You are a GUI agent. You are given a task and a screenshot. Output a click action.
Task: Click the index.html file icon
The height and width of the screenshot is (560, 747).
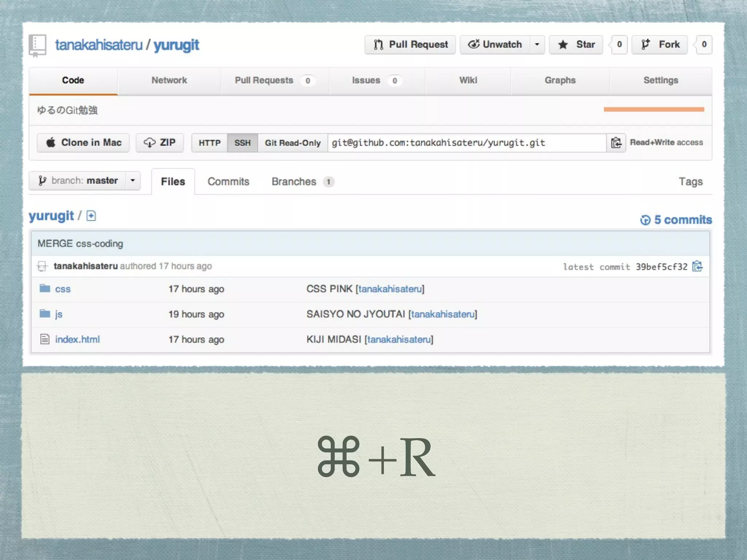[x=45, y=339]
